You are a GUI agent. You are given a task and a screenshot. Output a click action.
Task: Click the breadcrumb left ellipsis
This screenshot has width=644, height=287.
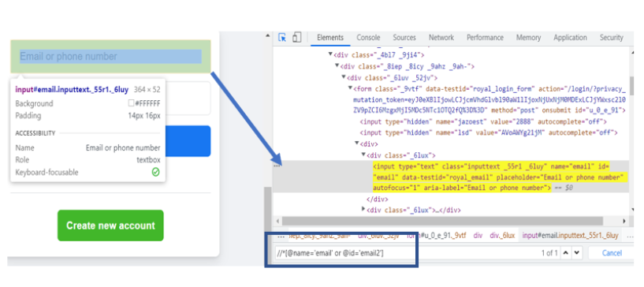281,236
